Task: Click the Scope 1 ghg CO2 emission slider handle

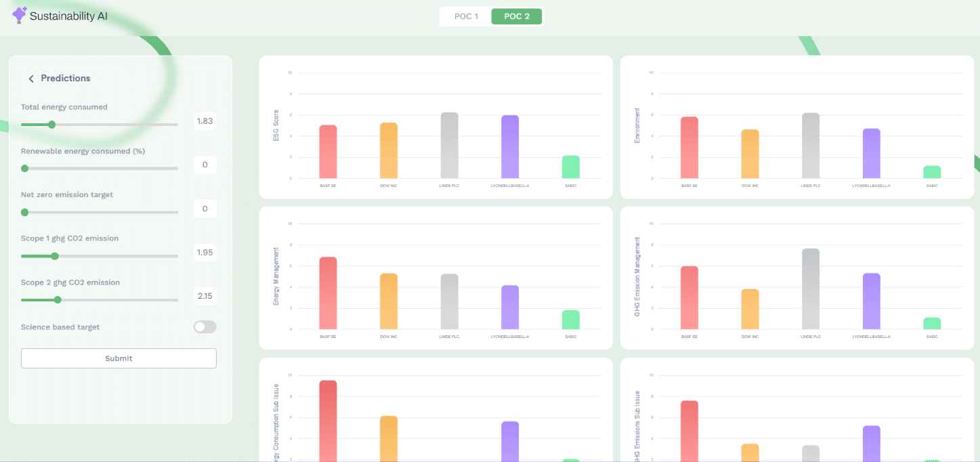Action: tap(55, 256)
